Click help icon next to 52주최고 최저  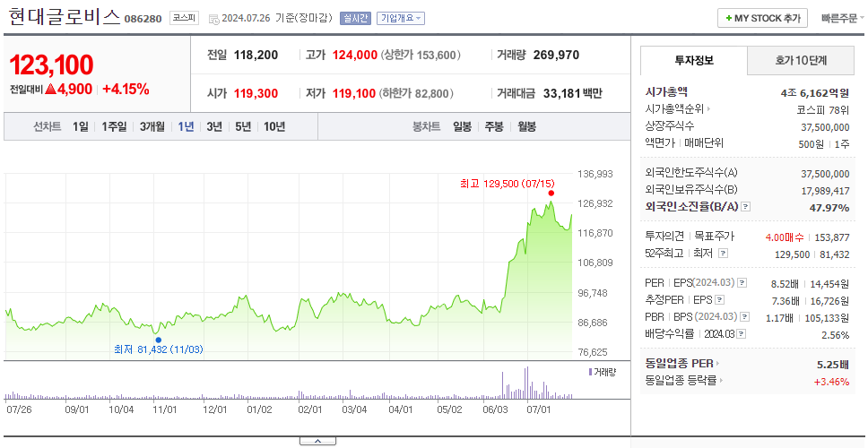click(x=723, y=254)
